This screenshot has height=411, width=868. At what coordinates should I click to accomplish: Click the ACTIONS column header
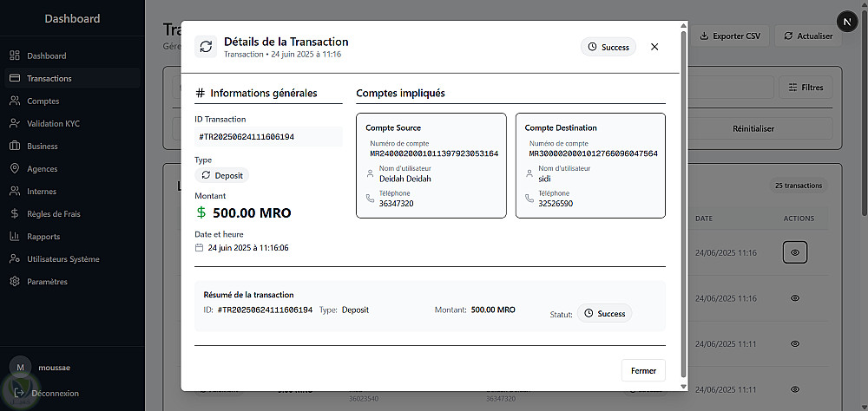pos(799,219)
